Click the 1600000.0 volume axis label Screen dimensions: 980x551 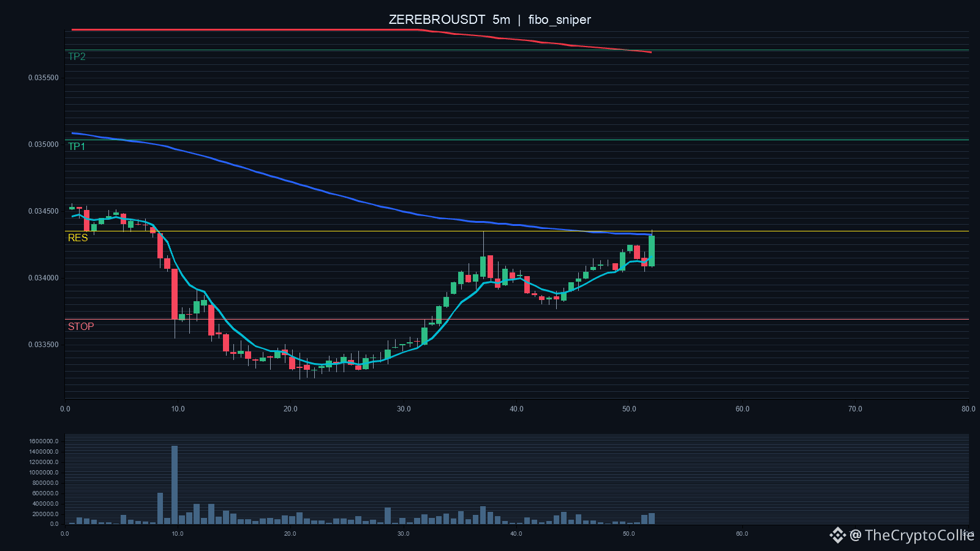[x=44, y=441]
